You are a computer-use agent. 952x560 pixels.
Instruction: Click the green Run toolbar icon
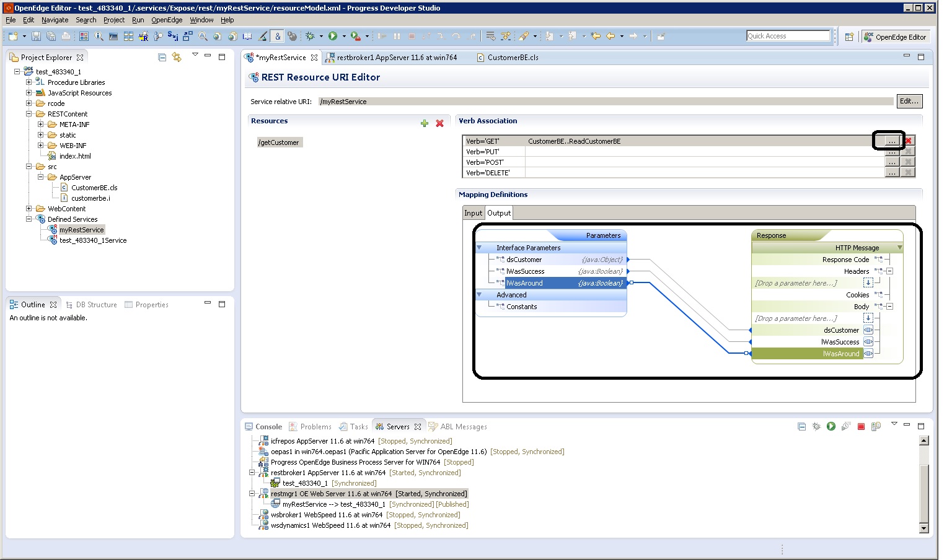pyautogui.click(x=333, y=37)
